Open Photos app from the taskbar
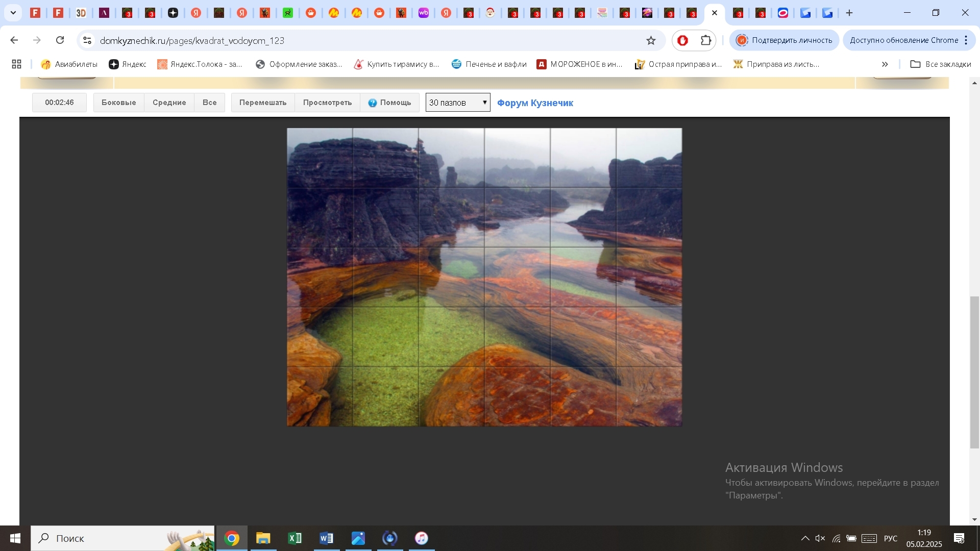The image size is (980, 551). click(x=358, y=538)
